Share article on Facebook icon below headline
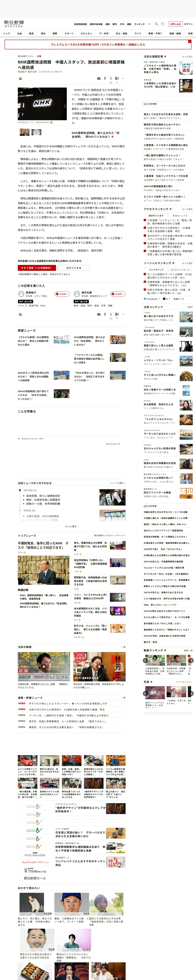The height and width of the screenshot is (980, 196). [105, 78]
